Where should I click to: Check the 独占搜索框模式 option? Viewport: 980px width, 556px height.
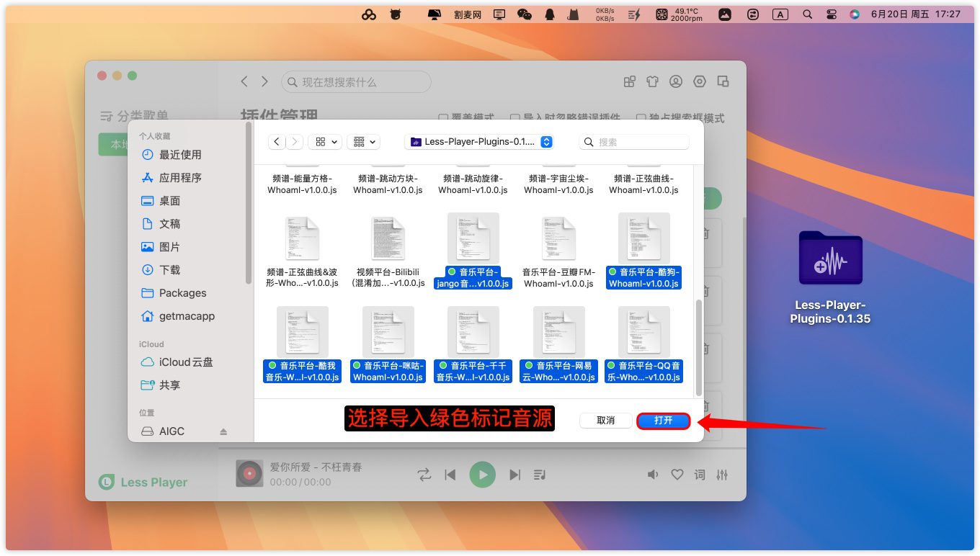(641, 118)
